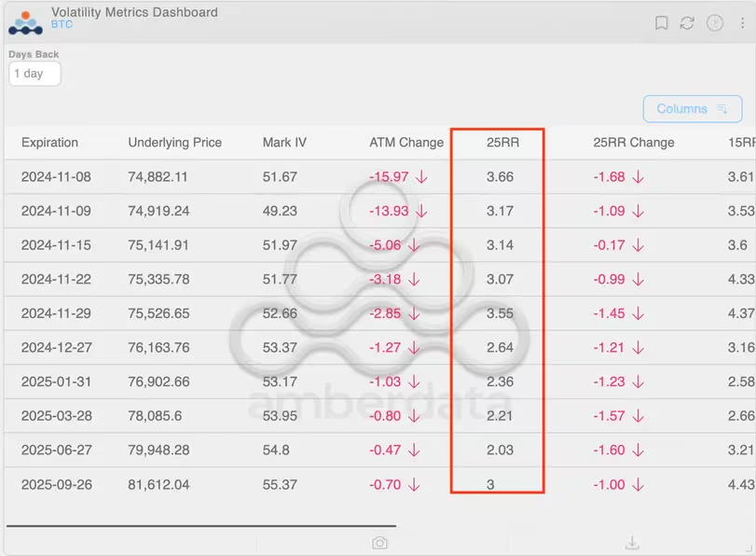The width and height of the screenshot is (756, 556).
Task: Sort by the 25RR column header
Action: [502, 143]
